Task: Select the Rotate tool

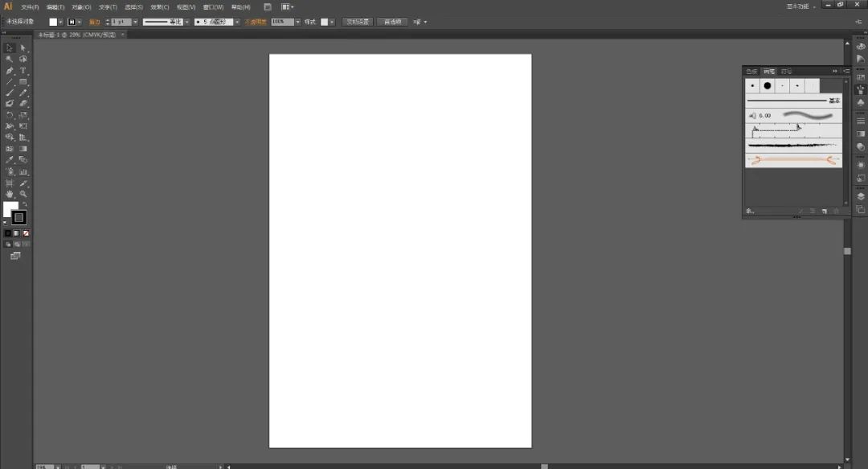Action: click(10, 115)
